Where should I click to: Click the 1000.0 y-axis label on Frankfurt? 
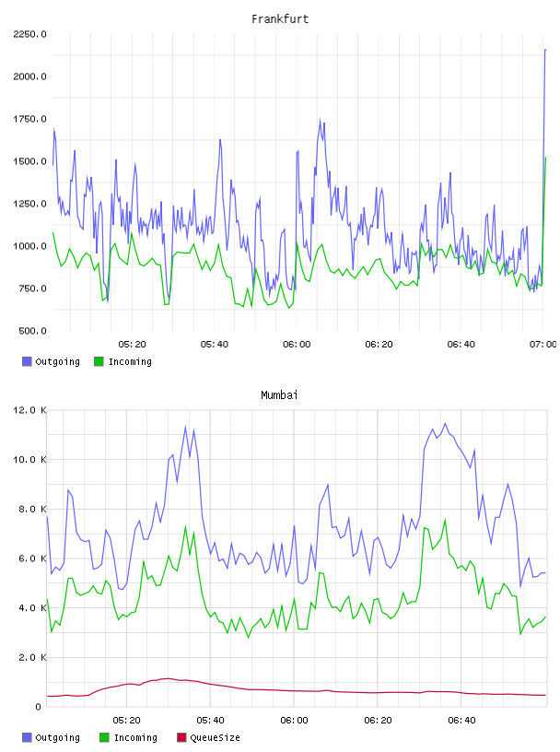29,246
